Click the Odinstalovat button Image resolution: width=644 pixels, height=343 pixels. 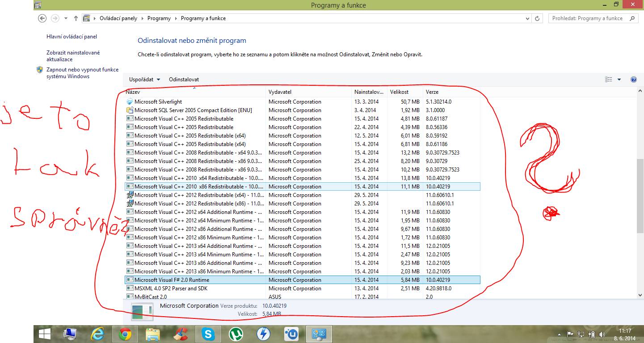point(184,79)
